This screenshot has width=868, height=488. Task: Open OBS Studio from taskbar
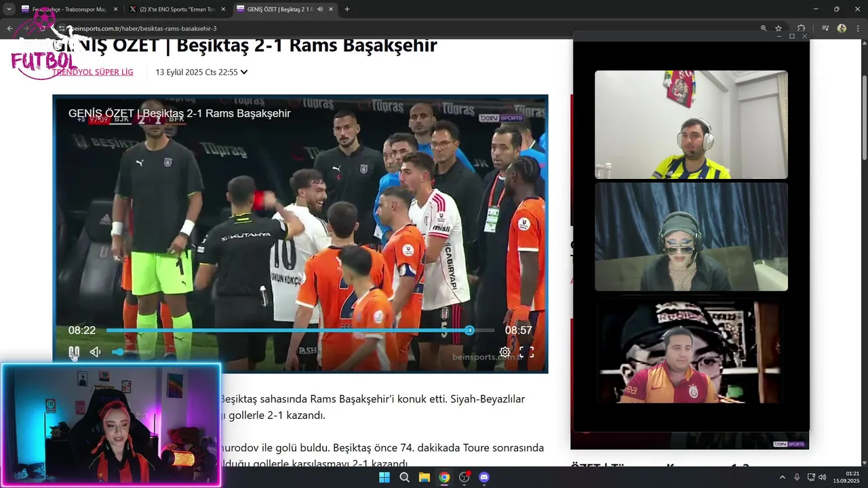[x=464, y=477]
